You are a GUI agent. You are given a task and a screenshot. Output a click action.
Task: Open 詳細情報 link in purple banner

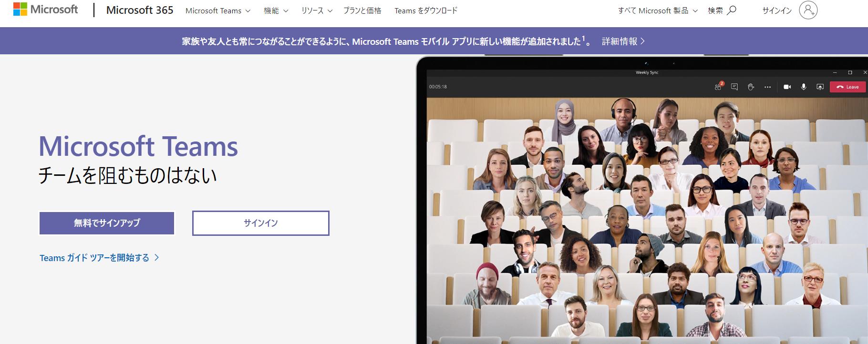tap(623, 41)
